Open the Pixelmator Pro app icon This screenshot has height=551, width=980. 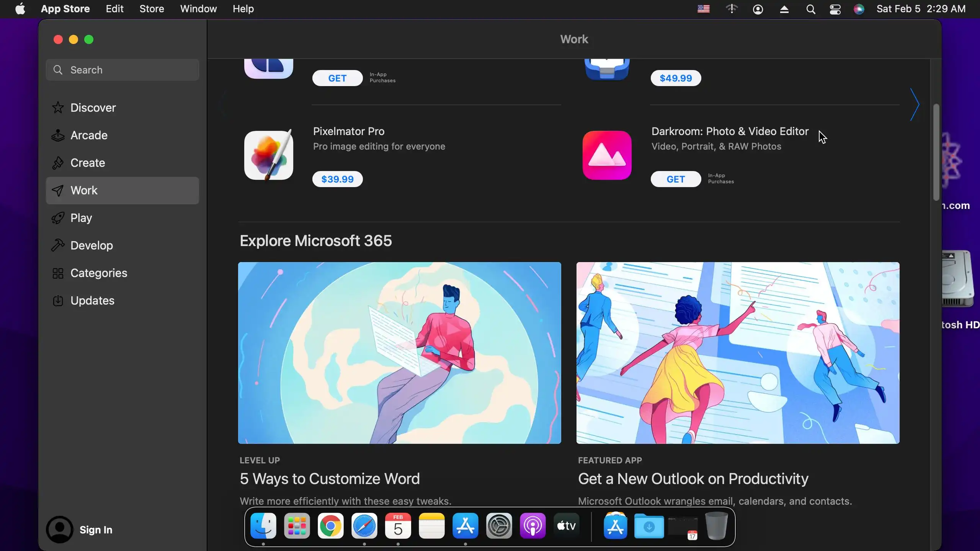(269, 155)
